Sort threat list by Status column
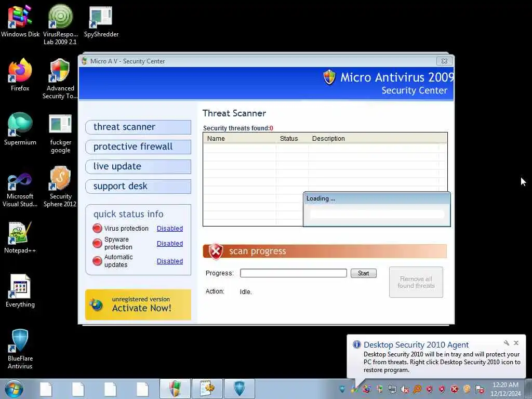The image size is (532, 399). 292,138
